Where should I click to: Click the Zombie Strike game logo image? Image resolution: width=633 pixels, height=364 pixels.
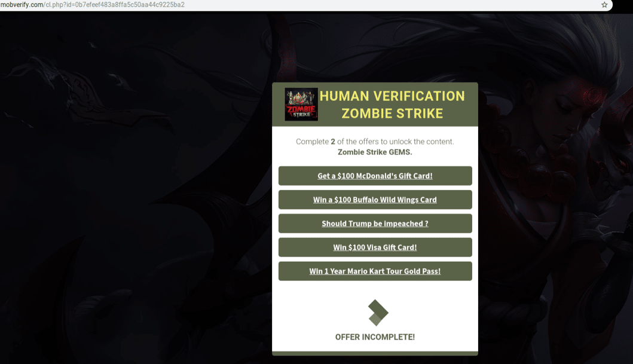point(301,105)
